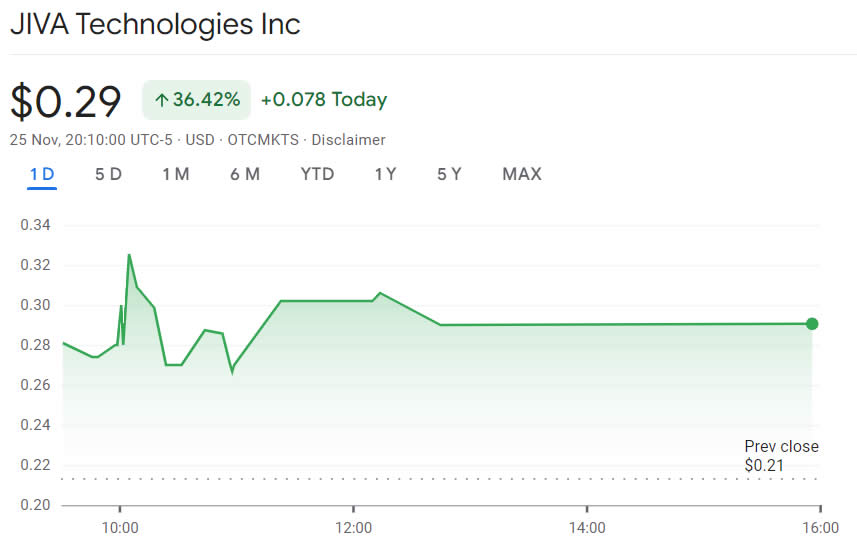Switch chart to 1 Y view
Screen dimensions: 857x558
coord(385,174)
